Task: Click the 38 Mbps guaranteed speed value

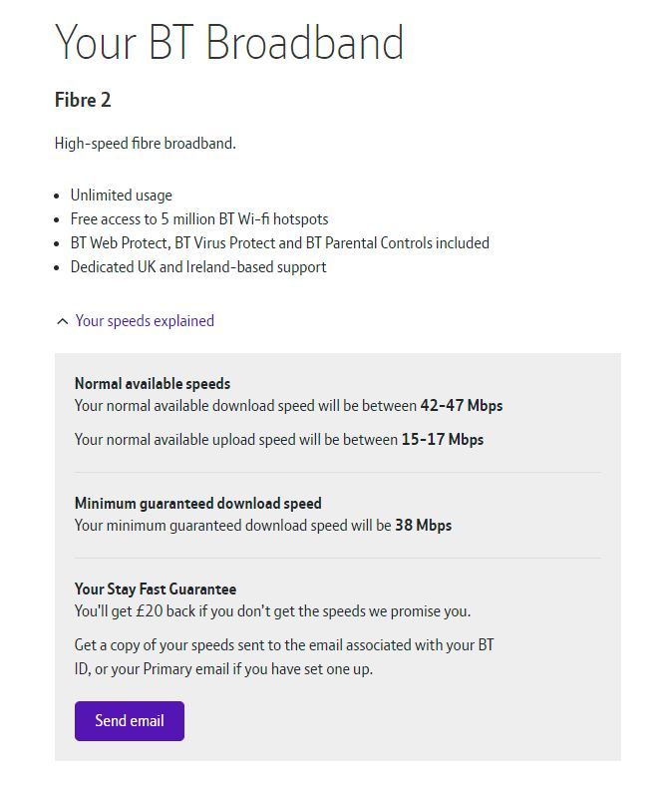Action: (x=423, y=526)
